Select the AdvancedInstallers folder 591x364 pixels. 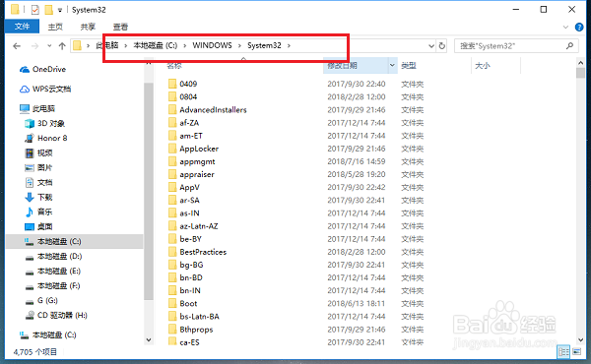207,109
